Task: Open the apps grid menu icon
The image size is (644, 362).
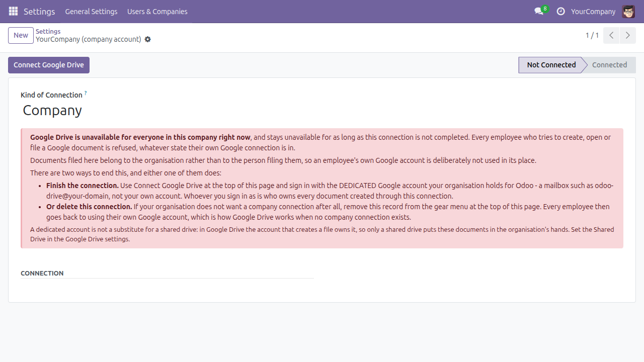Action: 13,11
